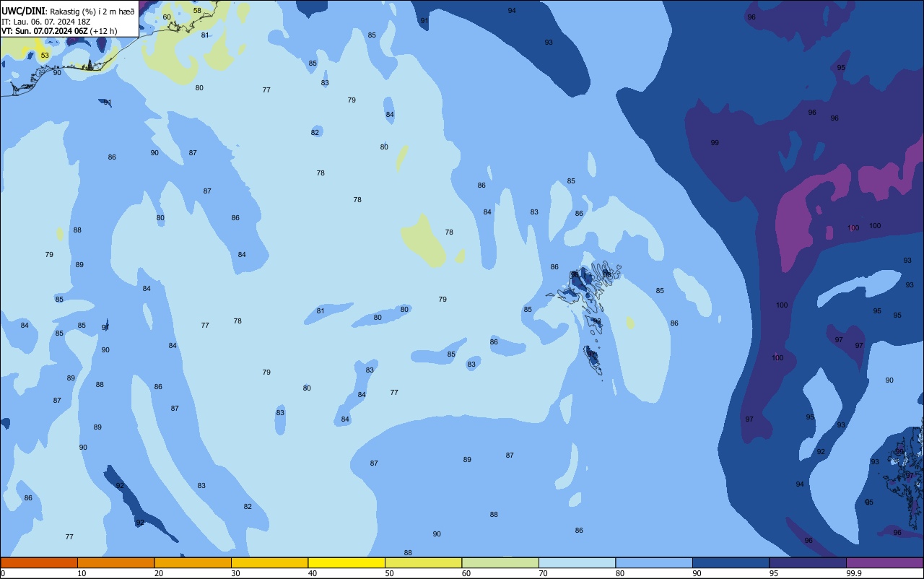Click the bright yellow 40–50 legend swatch

[346, 562]
